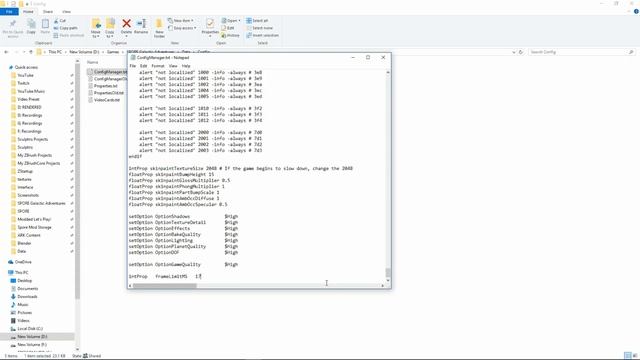Viewport: 640px width, 360px height.
Task: Click Notepad scroll up arrow
Action: (388, 72)
